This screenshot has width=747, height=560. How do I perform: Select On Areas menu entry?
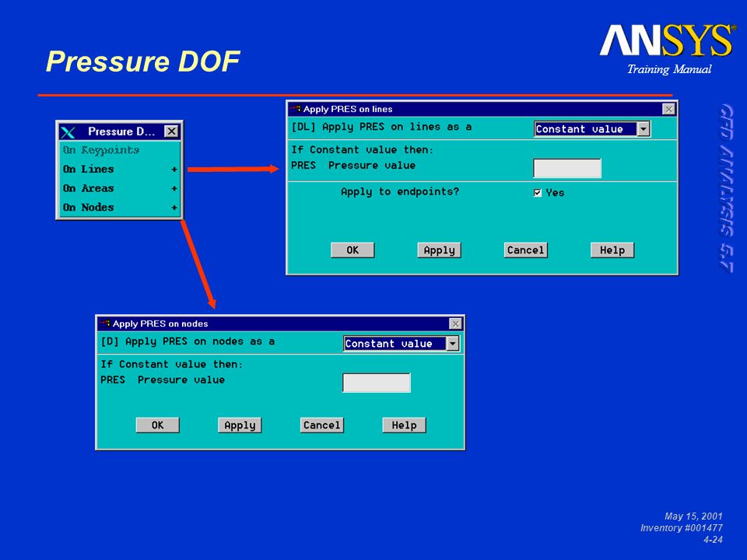[120, 188]
